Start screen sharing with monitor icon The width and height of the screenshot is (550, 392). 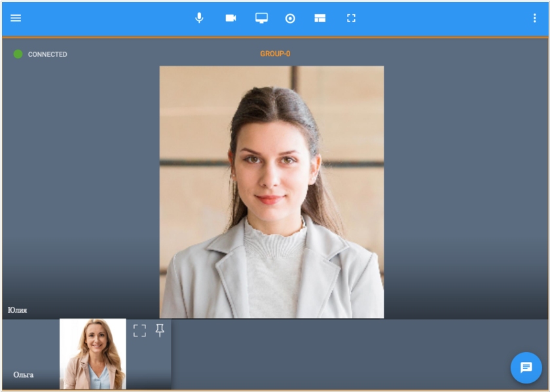pos(261,18)
